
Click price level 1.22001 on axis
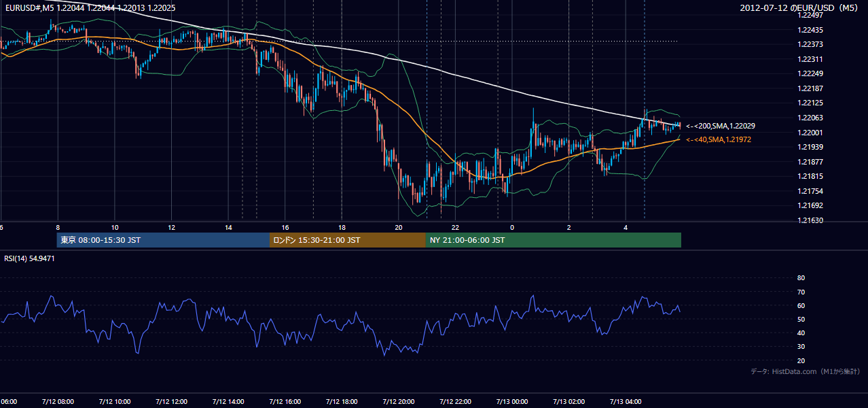pyautogui.click(x=810, y=133)
